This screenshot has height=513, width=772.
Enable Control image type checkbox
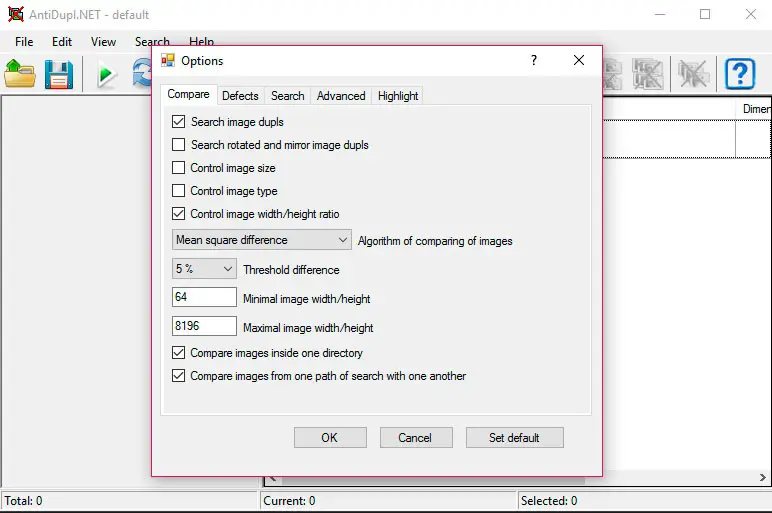click(x=178, y=191)
